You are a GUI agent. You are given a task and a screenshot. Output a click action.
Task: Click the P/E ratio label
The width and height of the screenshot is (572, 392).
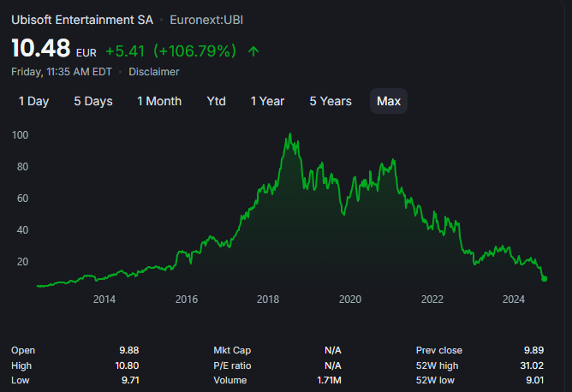(x=232, y=365)
